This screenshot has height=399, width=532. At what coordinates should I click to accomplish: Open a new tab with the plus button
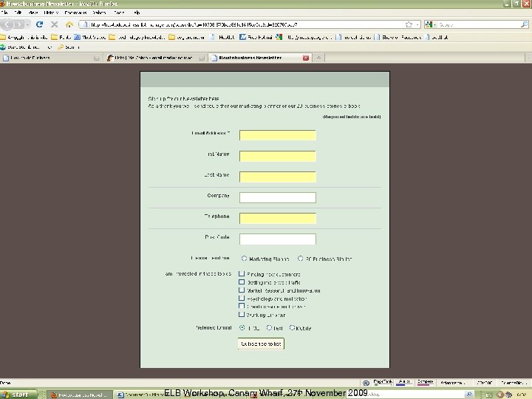318,58
